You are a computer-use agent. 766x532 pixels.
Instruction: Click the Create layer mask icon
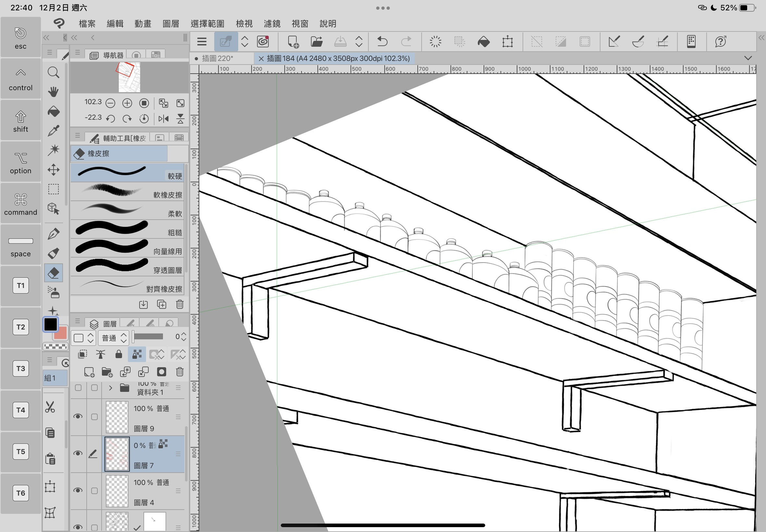coord(161,372)
